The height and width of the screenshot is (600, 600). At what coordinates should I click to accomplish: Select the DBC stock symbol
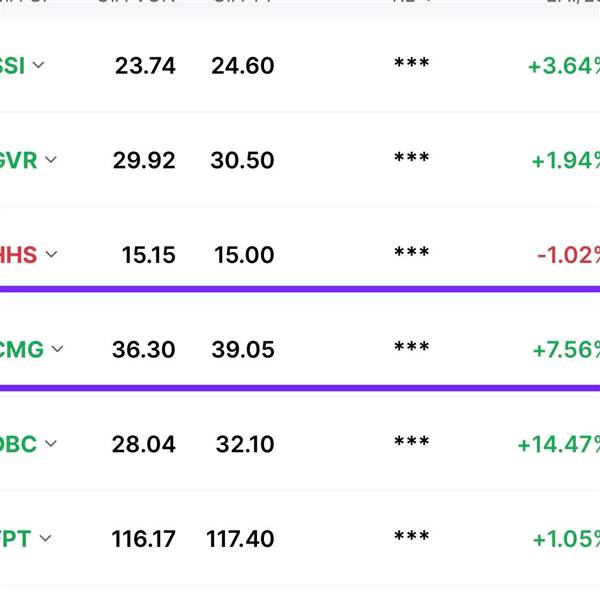click(x=18, y=444)
